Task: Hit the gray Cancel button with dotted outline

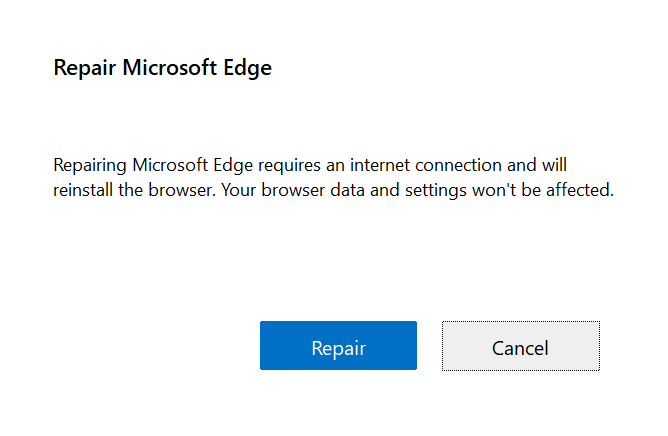Action: pos(520,346)
